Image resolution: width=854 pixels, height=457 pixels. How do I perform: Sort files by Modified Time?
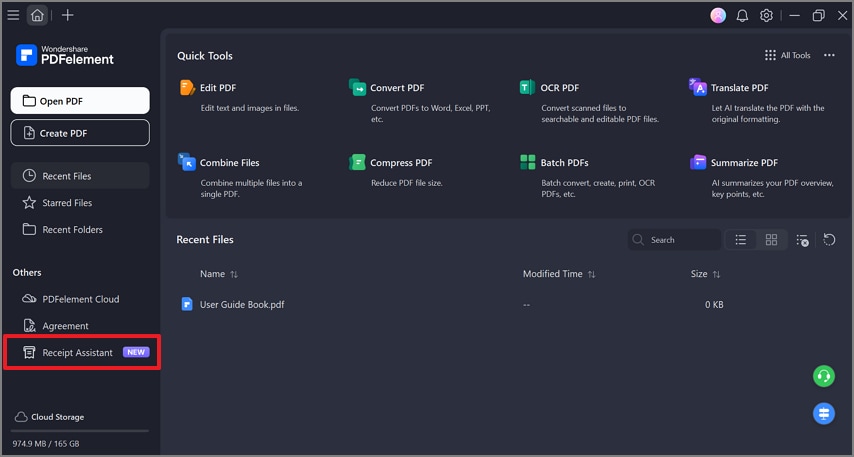558,274
